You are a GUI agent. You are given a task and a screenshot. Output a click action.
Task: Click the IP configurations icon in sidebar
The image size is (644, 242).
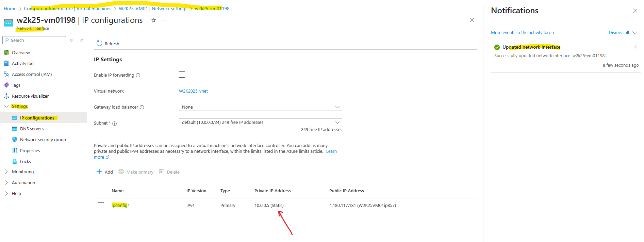tap(15, 118)
